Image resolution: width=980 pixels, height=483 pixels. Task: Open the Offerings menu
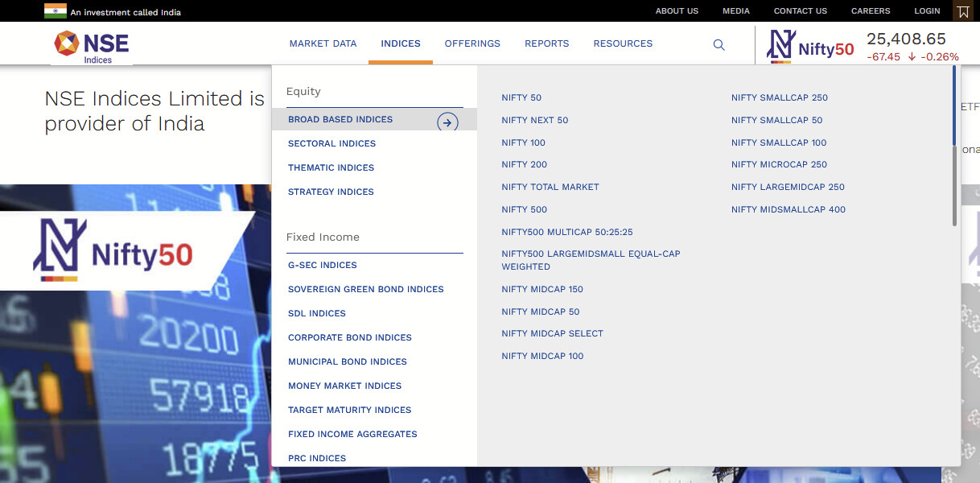pyautogui.click(x=472, y=43)
